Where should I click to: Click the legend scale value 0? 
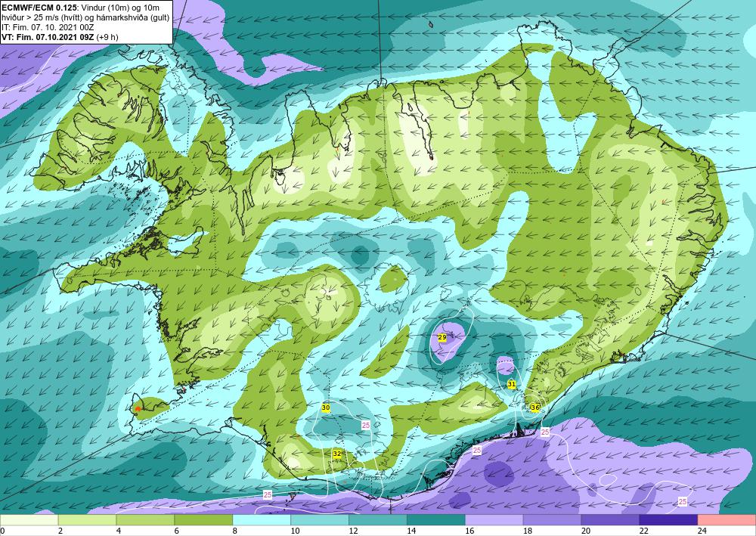click(2, 531)
